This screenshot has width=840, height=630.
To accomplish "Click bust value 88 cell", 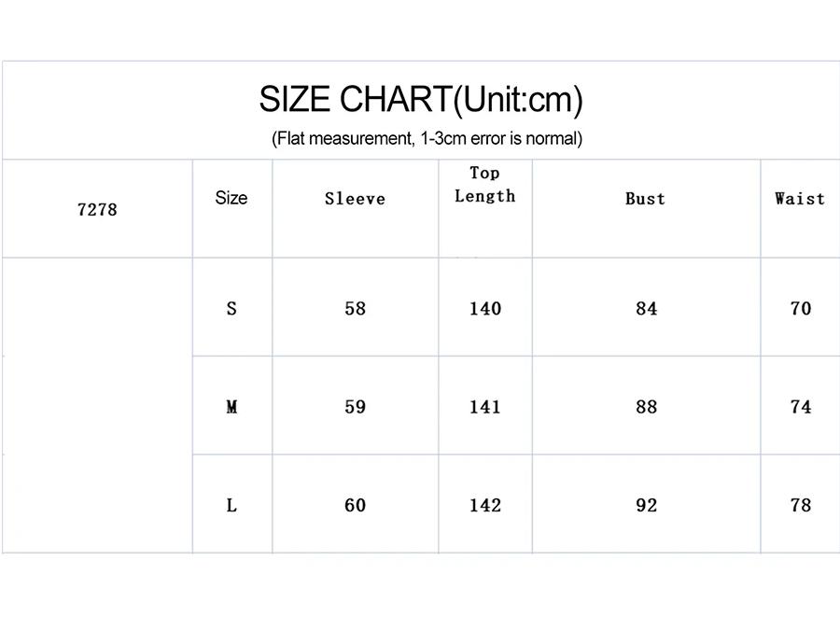I will click(646, 407).
